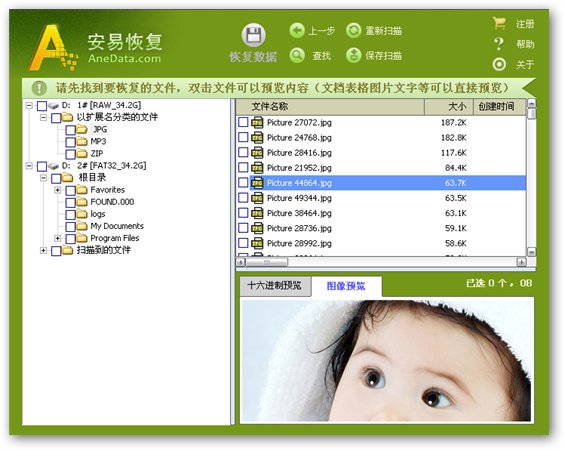Click the JPG folder icon in tree
The image size is (564, 450).
82,129
